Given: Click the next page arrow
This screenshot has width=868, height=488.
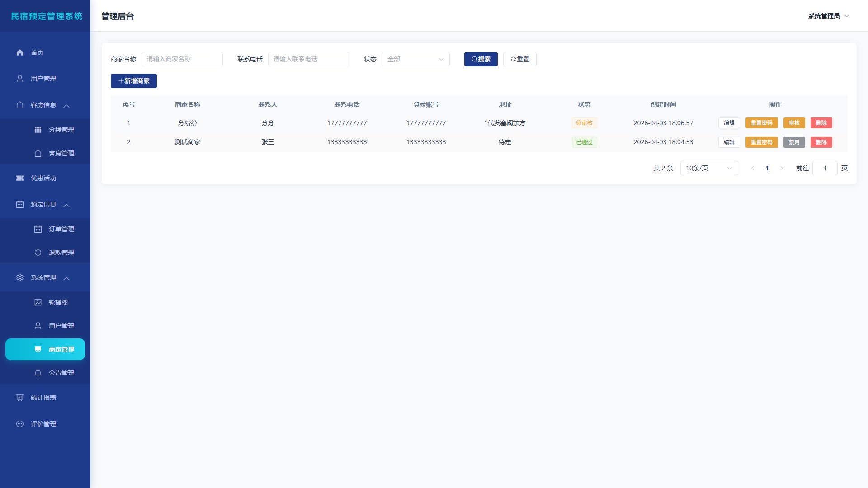Looking at the screenshot, I should point(781,168).
